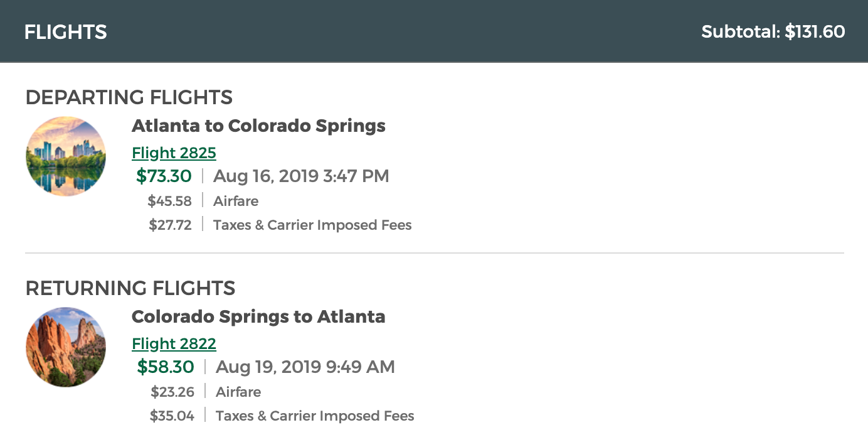This screenshot has width=868, height=447.
Task: Click the FLIGHTS header title
Action: (x=66, y=32)
